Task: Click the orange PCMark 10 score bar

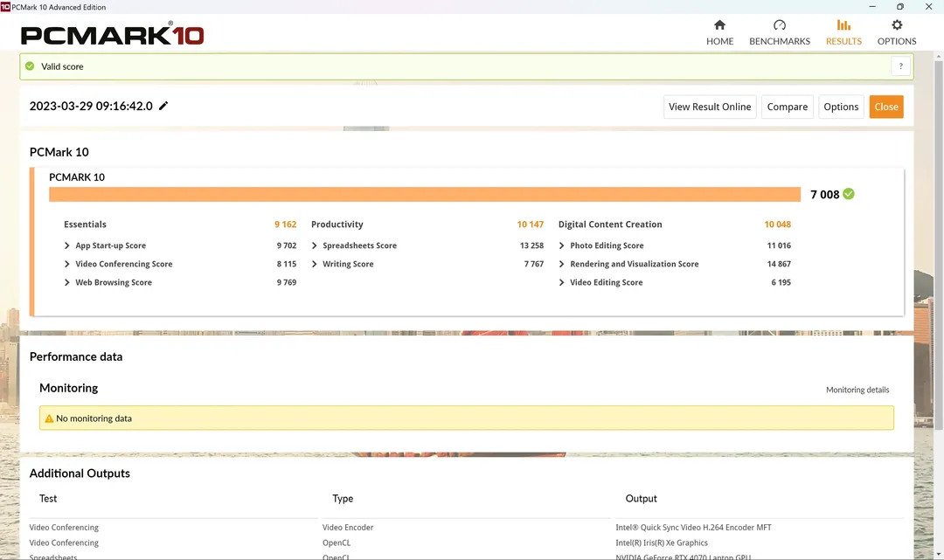Action: (424, 194)
